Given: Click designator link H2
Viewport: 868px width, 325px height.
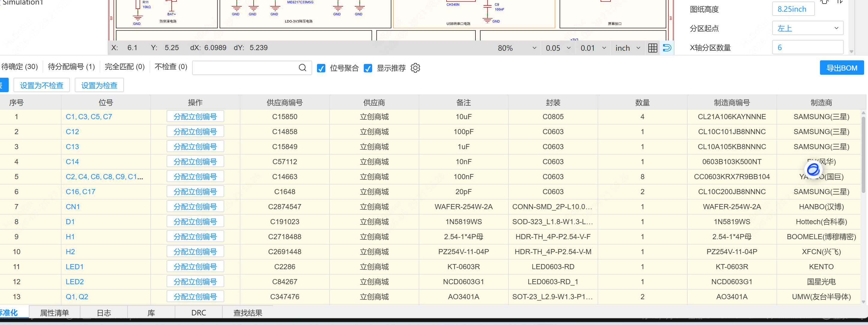Looking at the screenshot, I should (x=70, y=251).
